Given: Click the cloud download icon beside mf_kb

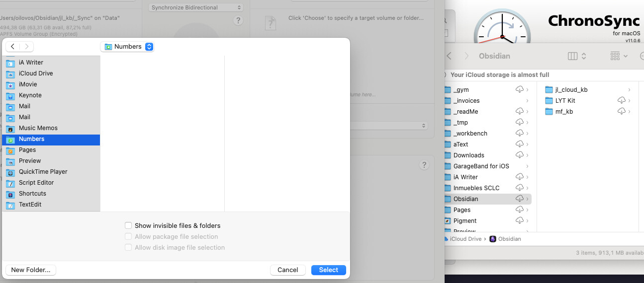Looking at the screenshot, I should (622, 112).
